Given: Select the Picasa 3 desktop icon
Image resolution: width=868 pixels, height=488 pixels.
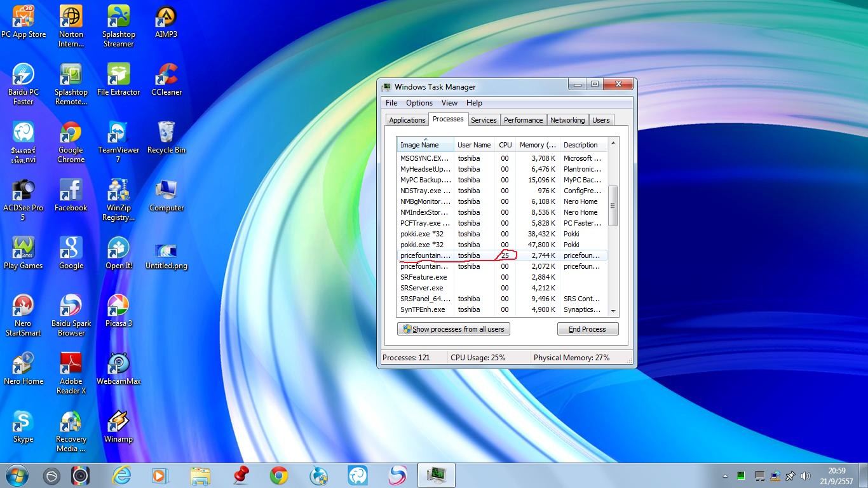Looking at the screenshot, I should (x=118, y=307).
